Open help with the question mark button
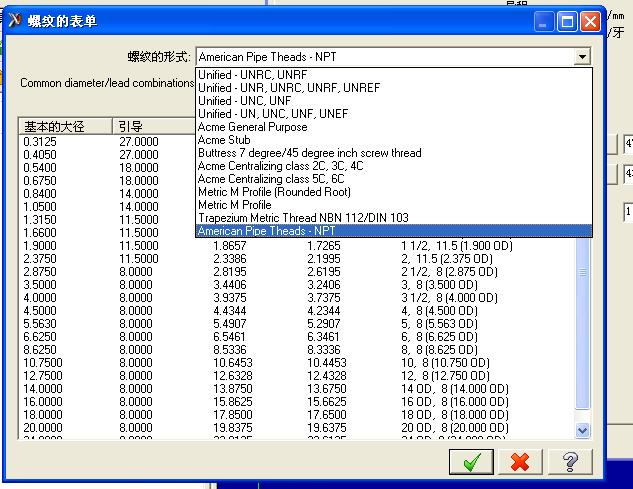Screen dimensions: 633x489 [x=570, y=462]
